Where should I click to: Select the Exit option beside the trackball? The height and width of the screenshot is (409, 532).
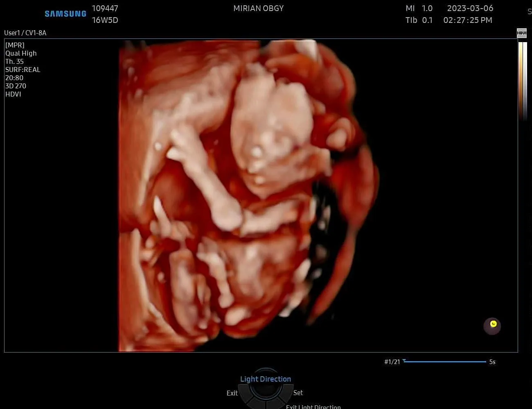click(x=232, y=393)
